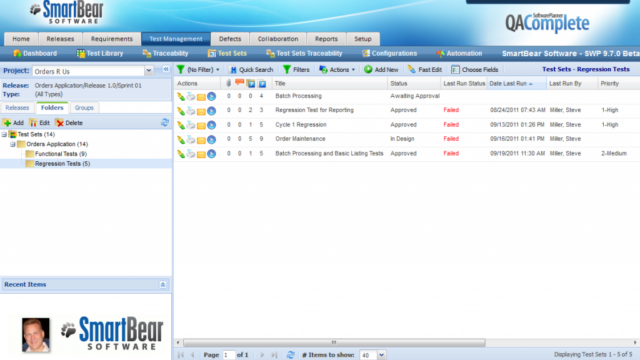Image resolution: width=640 pixels, height=360 pixels.
Task: Open the Requirements tab
Action: (111, 39)
